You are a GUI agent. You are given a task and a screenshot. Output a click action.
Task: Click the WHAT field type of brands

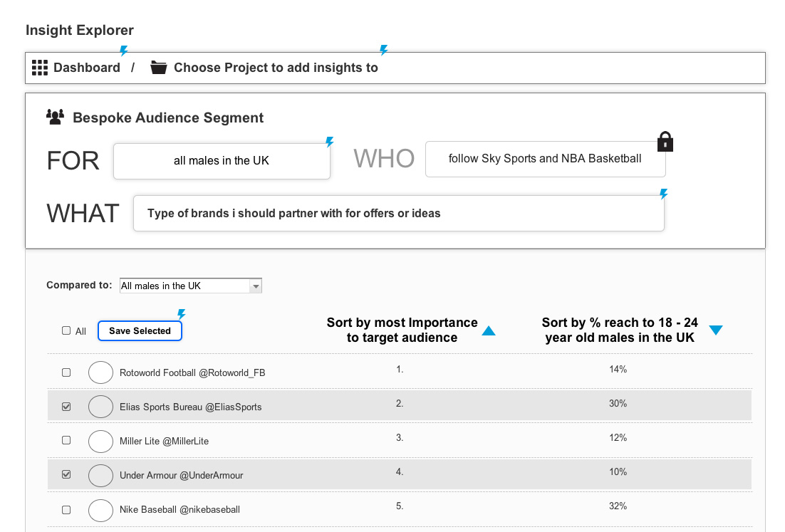pyautogui.click(x=398, y=213)
